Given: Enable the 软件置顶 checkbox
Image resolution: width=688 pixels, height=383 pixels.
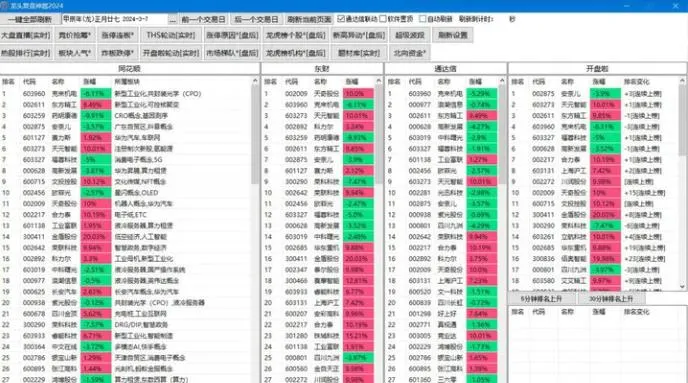Looking at the screenshot, I should click(x=383, y=19).
